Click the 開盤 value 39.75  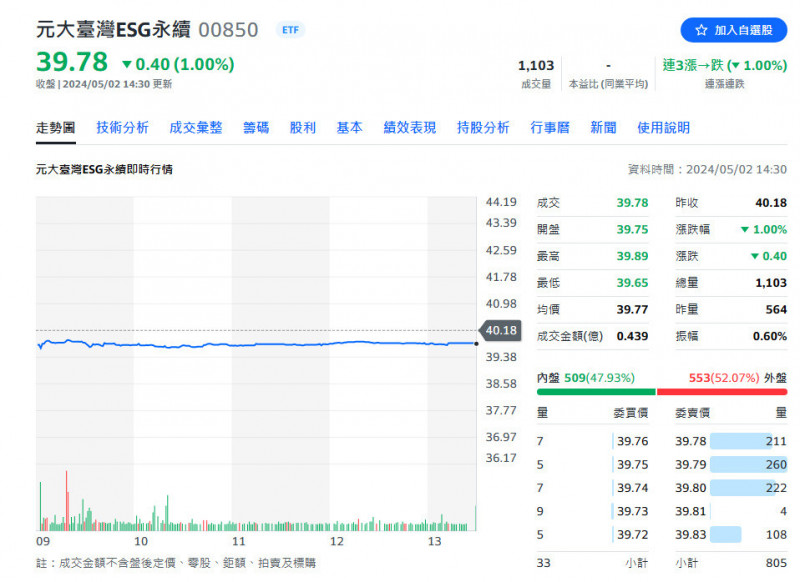click(632, 230)
